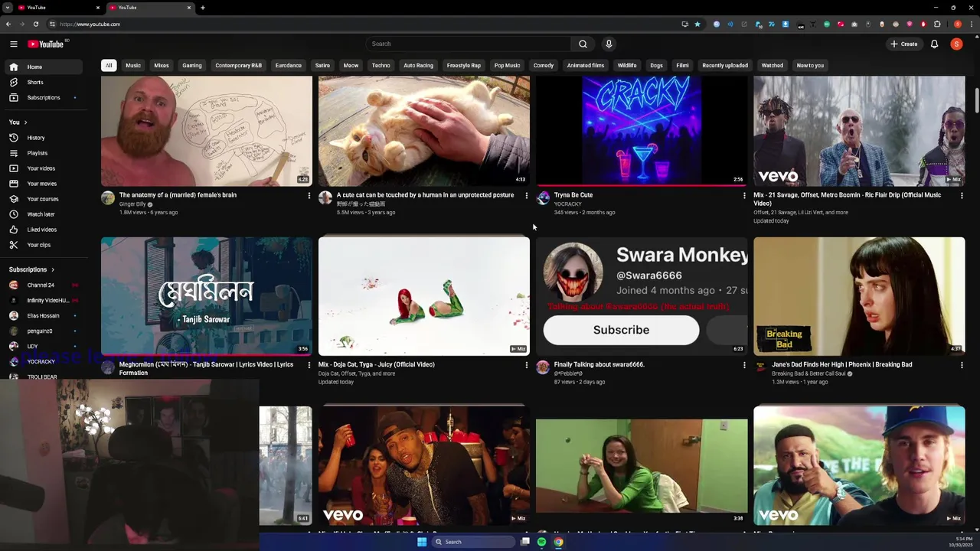Image resolution: width=980 pixels, height=551 pixels.
Task: Select the Recently uploaded chip
Action: [725, 65]
